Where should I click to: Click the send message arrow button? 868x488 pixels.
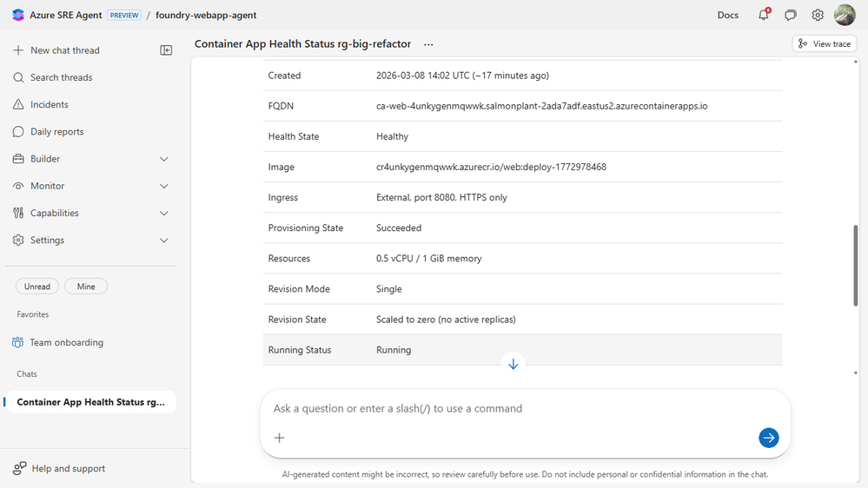[768, 438]
